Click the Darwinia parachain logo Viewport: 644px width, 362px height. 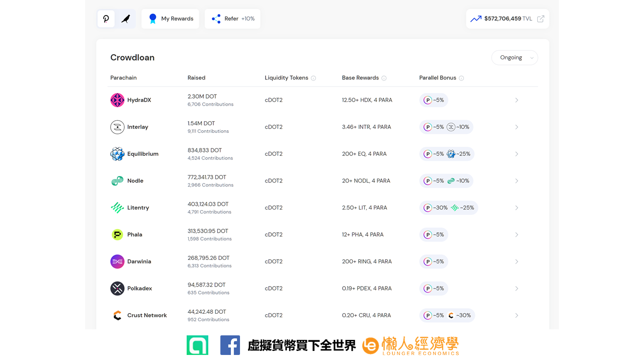pos(117,261)
